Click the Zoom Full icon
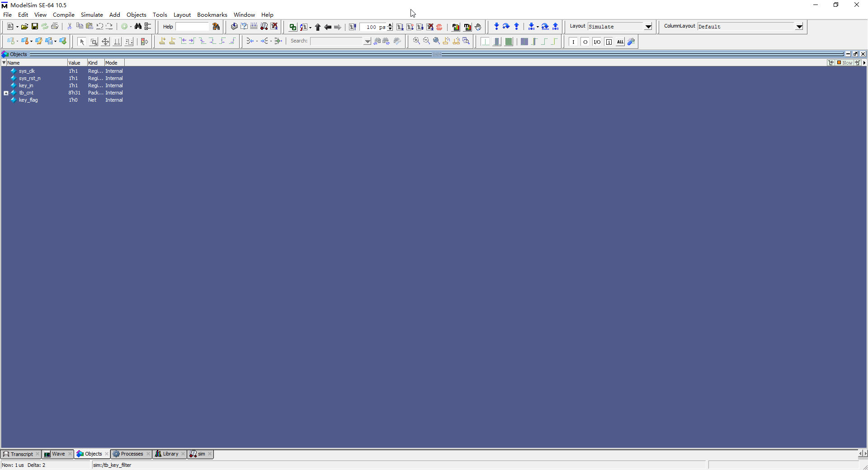The width and height of the screenshot is (868, 470). point(436,41)
